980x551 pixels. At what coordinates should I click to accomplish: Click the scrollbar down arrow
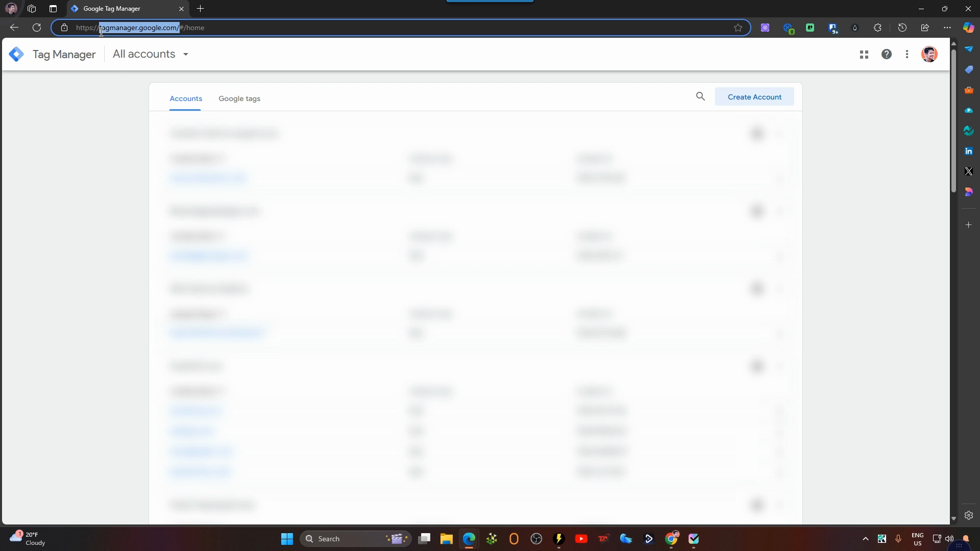coord(953,519)
